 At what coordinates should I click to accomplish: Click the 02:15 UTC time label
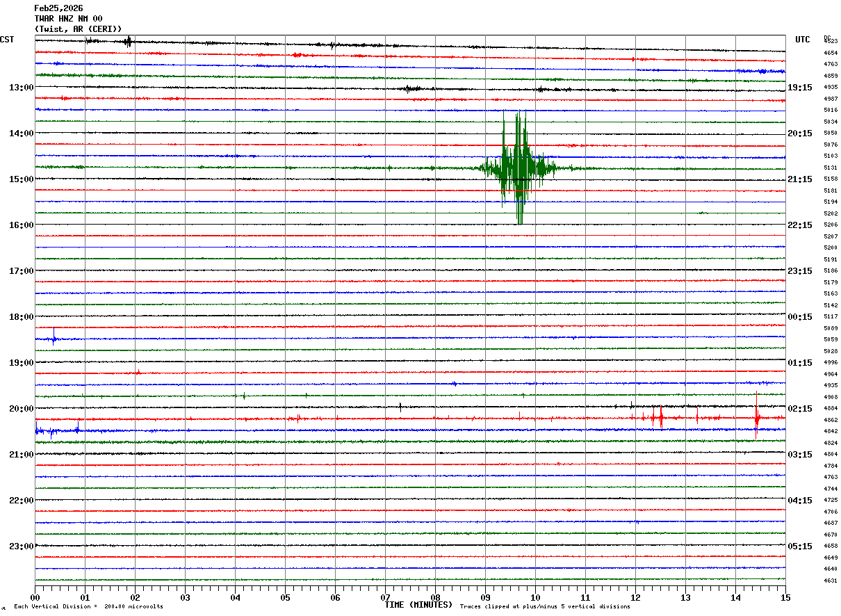799,409
